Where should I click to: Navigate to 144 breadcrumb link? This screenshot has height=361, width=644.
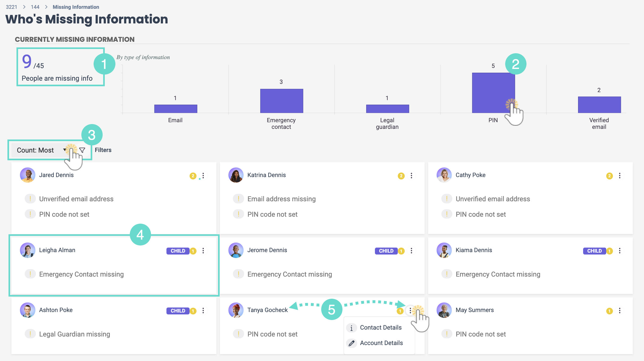pyautogui.click(x=35, y=7)
